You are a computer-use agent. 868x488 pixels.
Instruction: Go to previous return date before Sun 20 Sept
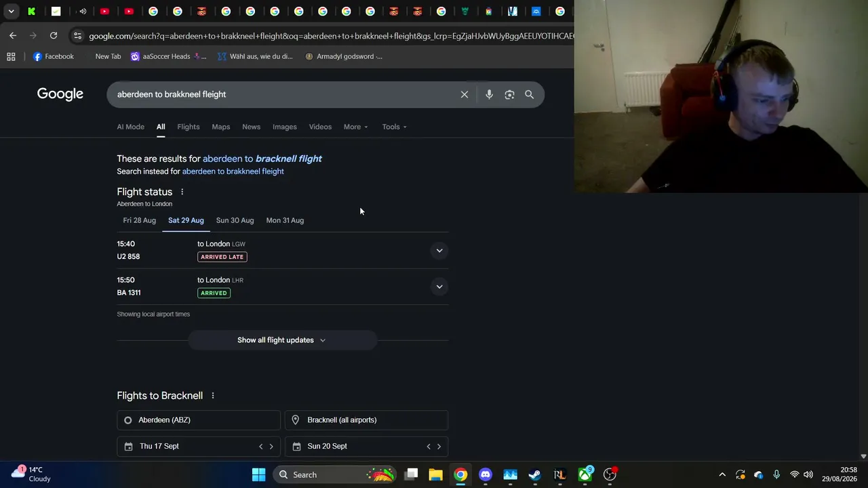tap(428, 447)
